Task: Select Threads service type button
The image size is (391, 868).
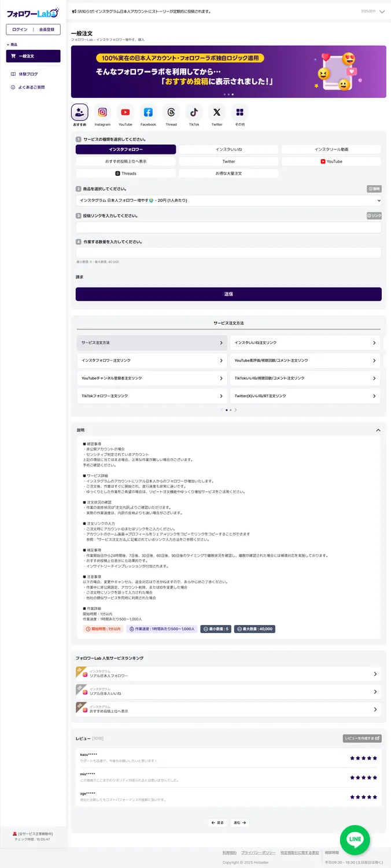Action: coord(126,173)
